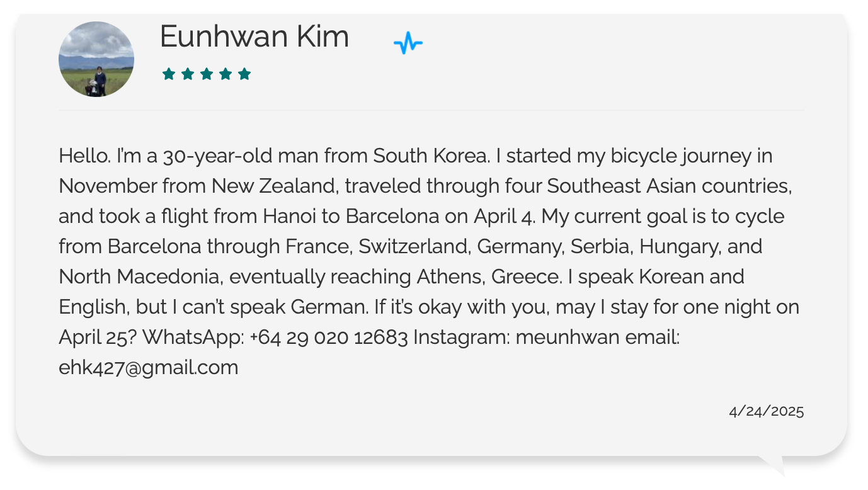Screen dimensions: 868x490
Task: Click the ehk427@gmail.com email address
Action: tap(149, 368)
